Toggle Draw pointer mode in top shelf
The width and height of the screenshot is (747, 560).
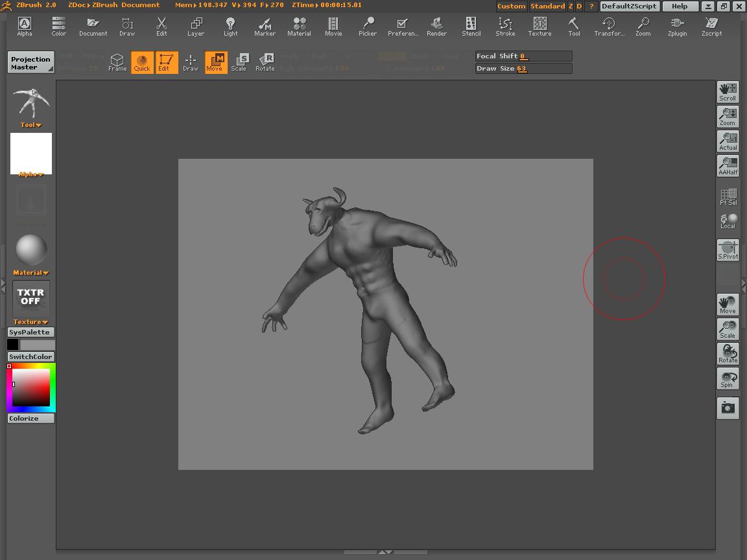tap(191, 62)
